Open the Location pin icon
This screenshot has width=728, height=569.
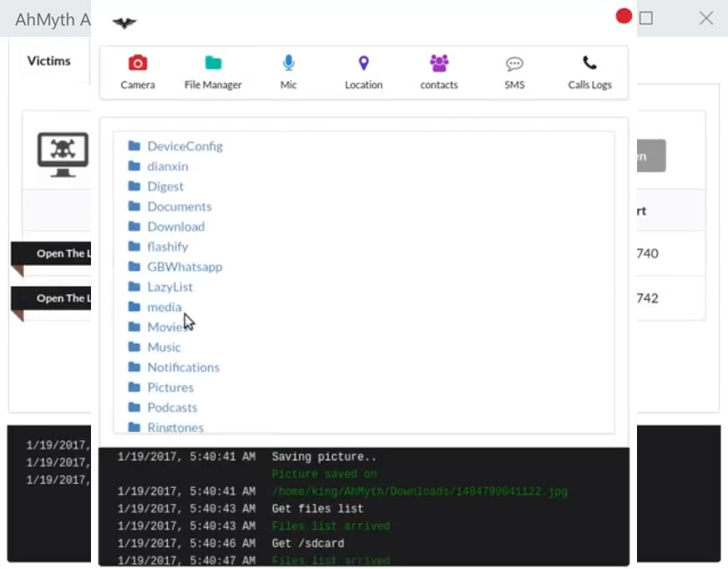(363, 63)
